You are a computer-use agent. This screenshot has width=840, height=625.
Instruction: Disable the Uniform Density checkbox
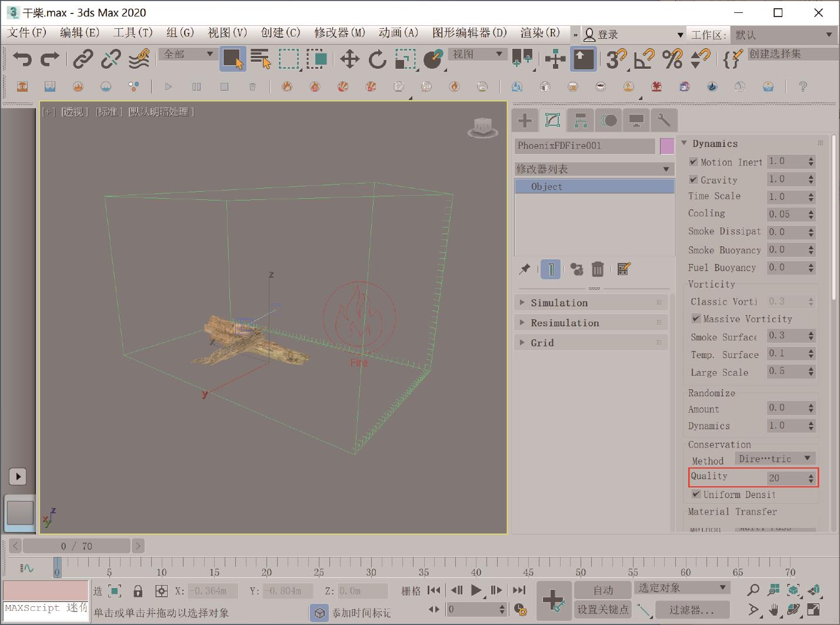point(696,494)
